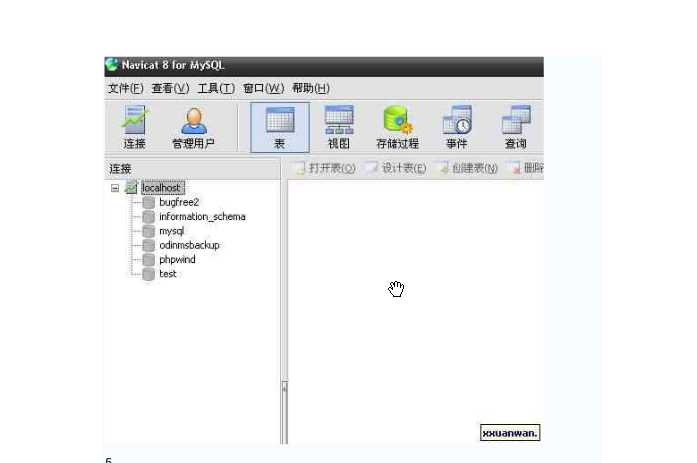Open Manage Users (管理用户) icon
Viewport: 697px width, 463px height.
pos(193,127)
